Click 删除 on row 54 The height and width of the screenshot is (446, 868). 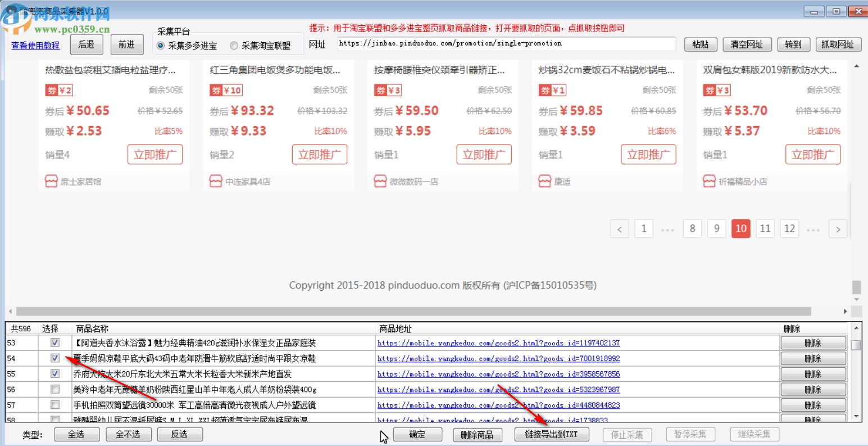(x=813, y=358)
